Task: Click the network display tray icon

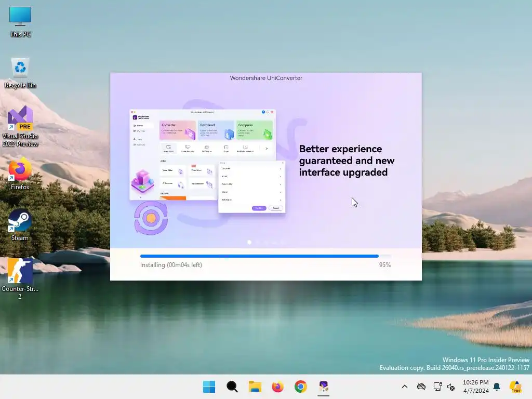Action: tap(437, 387)
